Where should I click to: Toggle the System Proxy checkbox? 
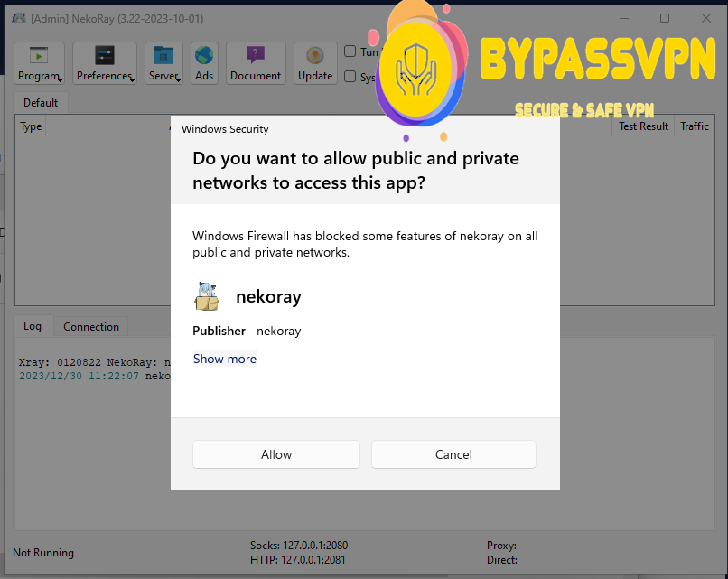pos(350,76)
